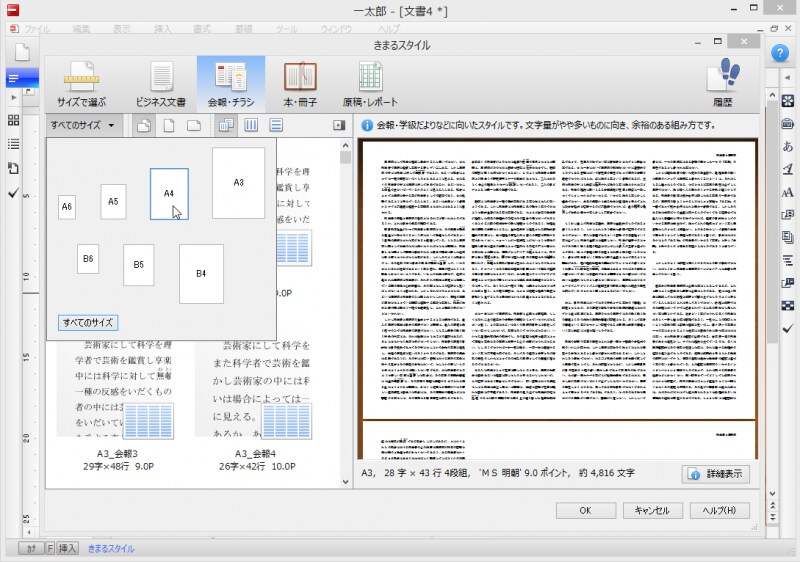Toggle the all-layouts column filter icon

pyautogui.click(x=226, y=125)
